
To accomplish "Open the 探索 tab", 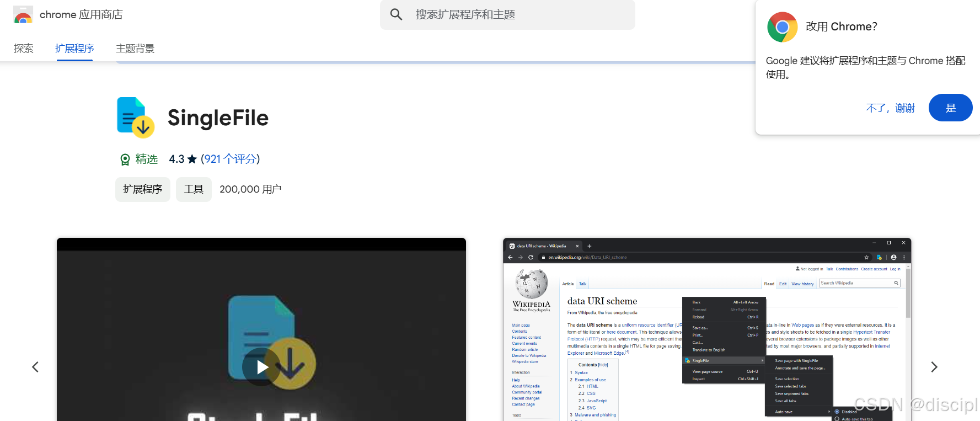I will click(x=24, y=49).
